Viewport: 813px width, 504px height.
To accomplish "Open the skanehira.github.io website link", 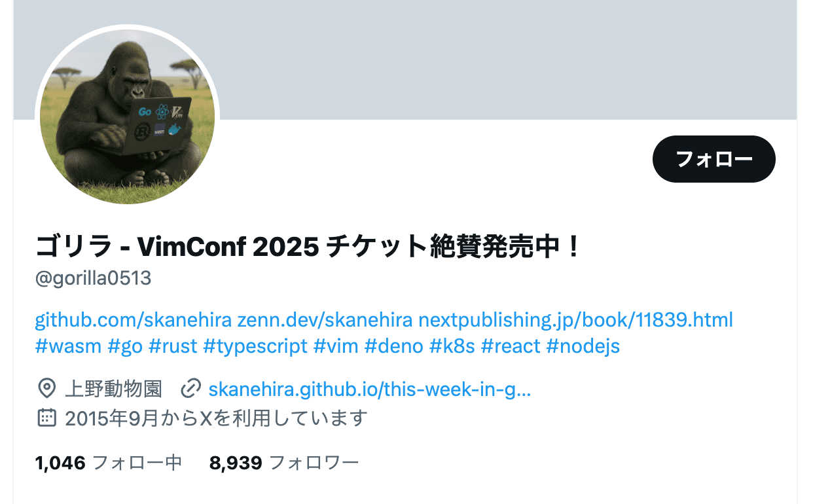I will [x=369, y=390].
